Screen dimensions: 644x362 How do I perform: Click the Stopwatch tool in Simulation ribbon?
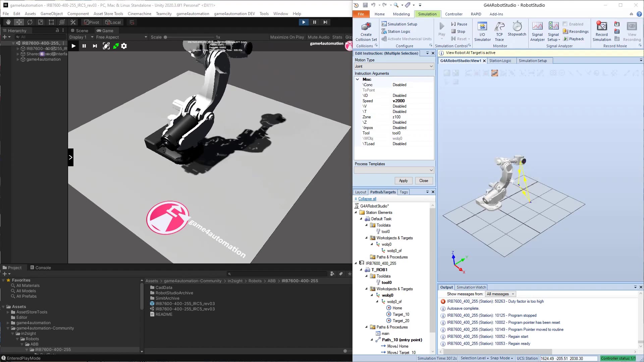[517, 30]
